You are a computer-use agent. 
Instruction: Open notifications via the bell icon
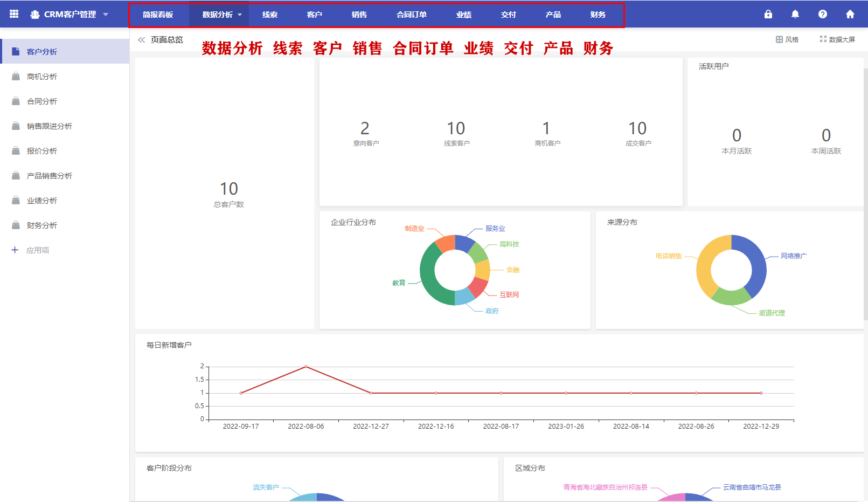pos(795,14)
